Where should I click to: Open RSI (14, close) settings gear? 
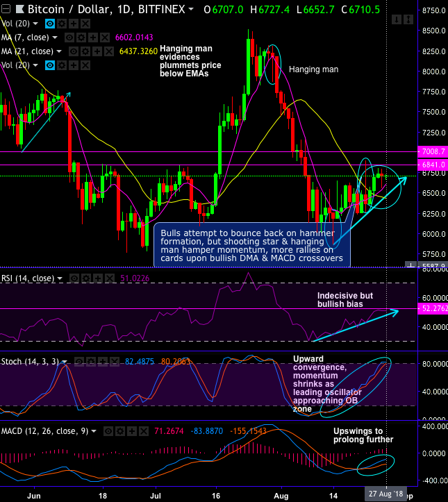coord(86,278)
